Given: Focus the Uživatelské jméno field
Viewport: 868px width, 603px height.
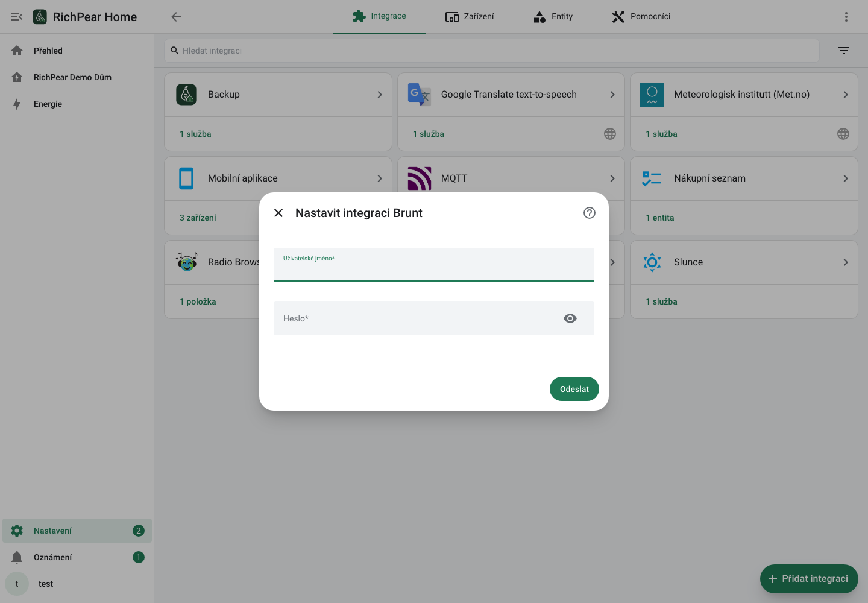Looking at the screenshot, I should (434, 265).
